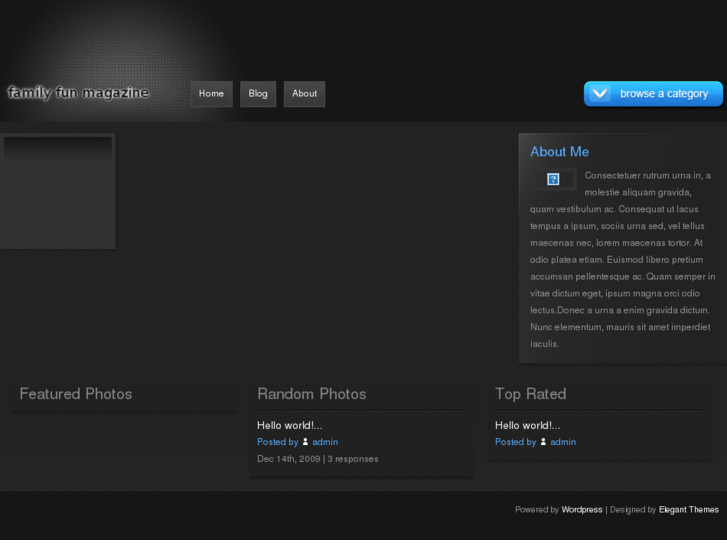Open the About menu item
The height and width of the screenshot is (545, 727).
[304, 94]
